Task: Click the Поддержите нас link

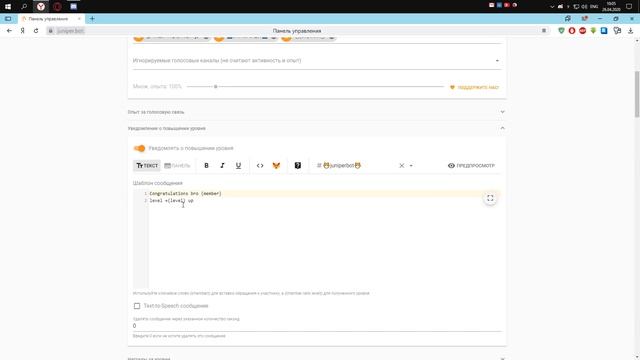Action: pos(474,87)
